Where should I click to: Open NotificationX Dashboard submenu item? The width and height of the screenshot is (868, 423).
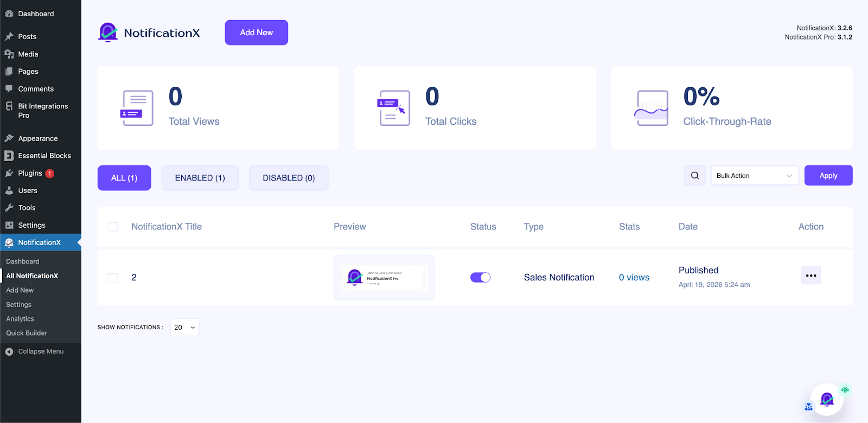click(23, 261)
